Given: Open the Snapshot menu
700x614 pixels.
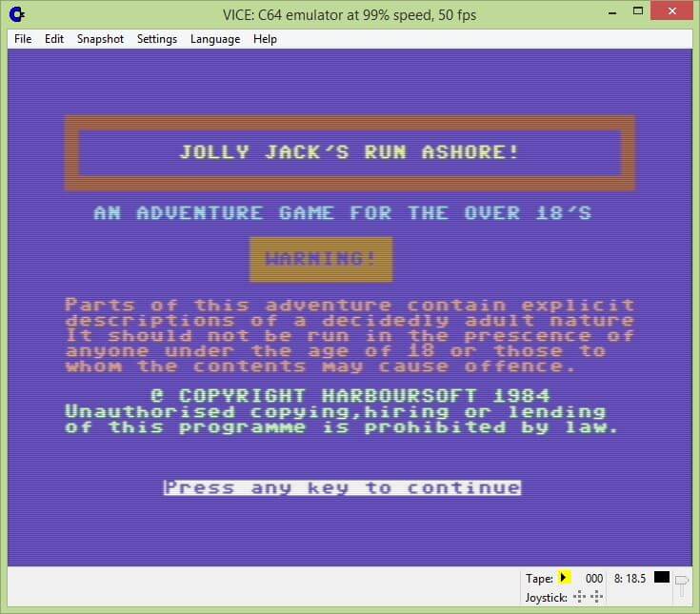Looking at the screenshot, I should coord(100,39).
